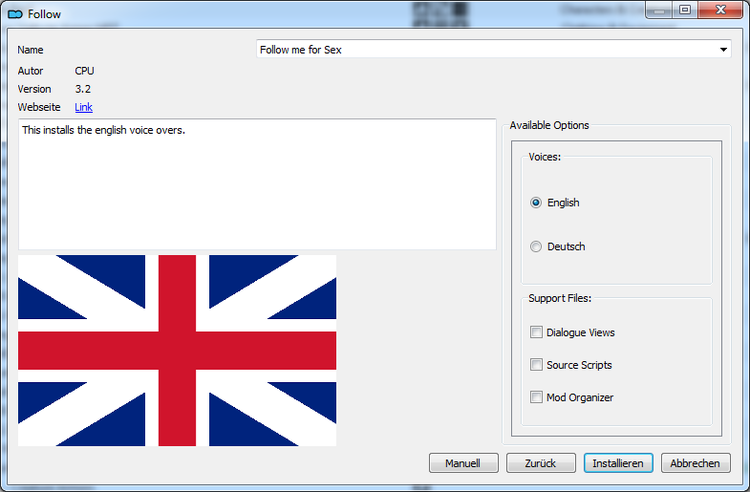Click the Manuell button
This screenshot has height=492, width=750.
(x=463, y=463)
